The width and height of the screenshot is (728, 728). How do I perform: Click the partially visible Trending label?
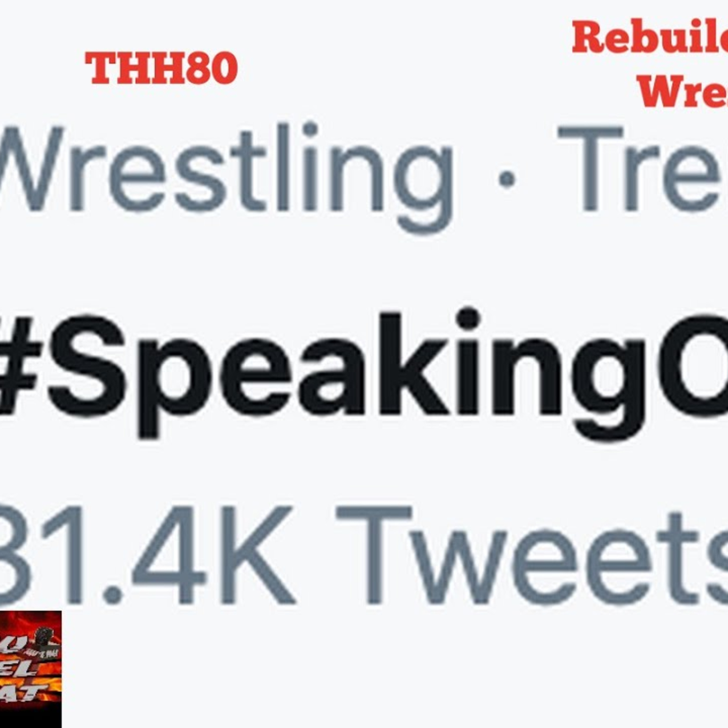click(644, 169)
